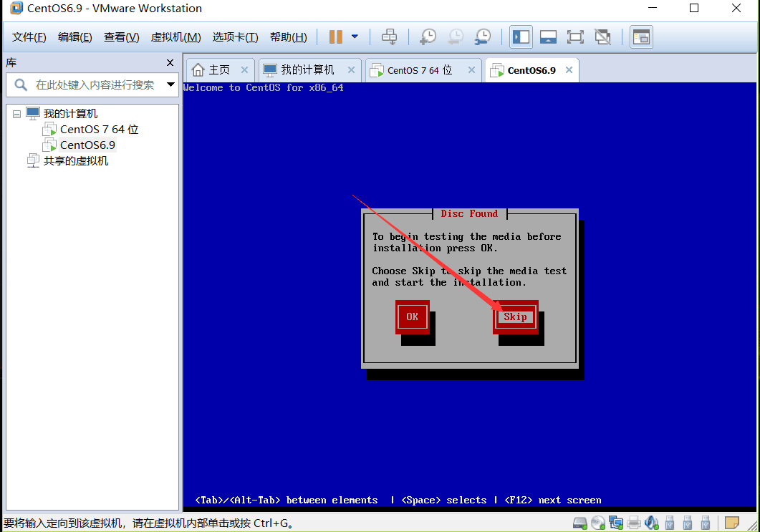This screenshot has height=532, width=760.
Task: Click the Unity mode icon
Action: coord(603,37)
